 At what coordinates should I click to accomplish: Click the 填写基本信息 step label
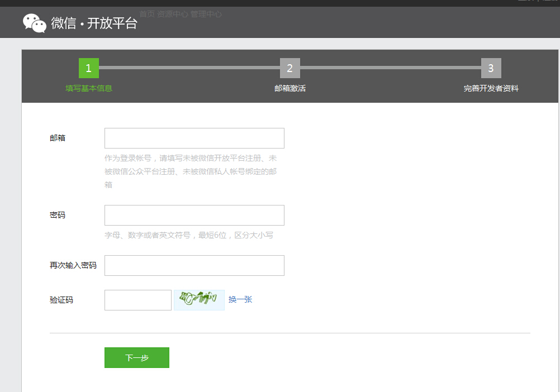click(89, 88)
